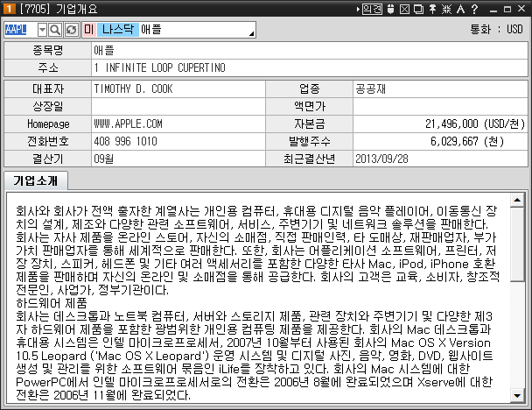Click the 2013/09/28 date value
Image resolution: width=532 pixels, height=410 pixels.
(x=381, y=159)
